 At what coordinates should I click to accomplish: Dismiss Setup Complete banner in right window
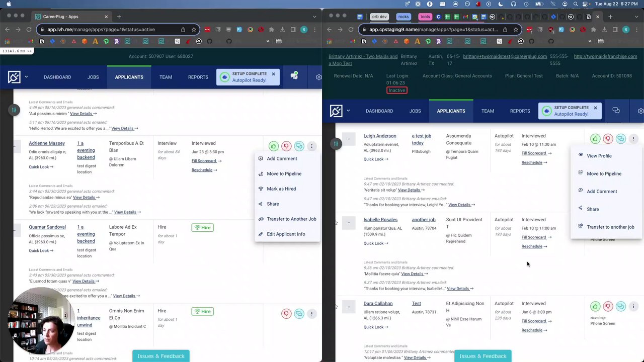(595, 108)
